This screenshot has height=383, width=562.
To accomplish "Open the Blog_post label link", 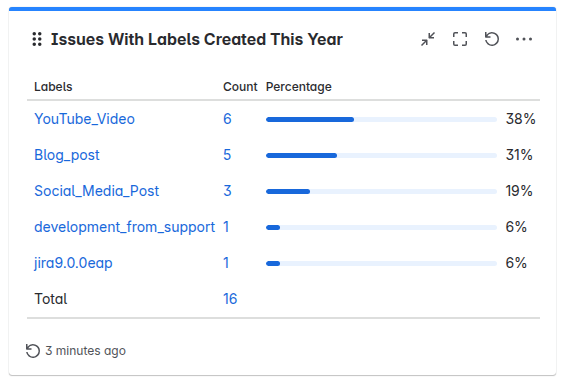I will click(67, 155).
